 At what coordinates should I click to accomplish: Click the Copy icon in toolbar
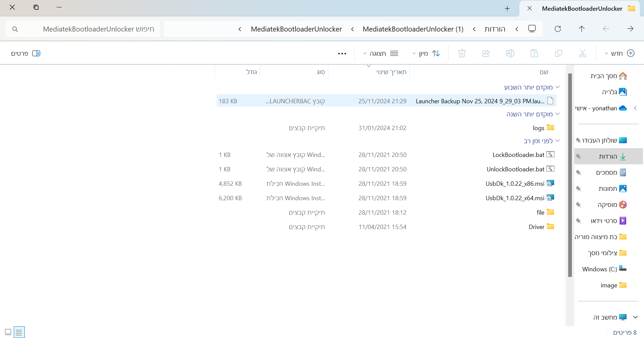558,53
